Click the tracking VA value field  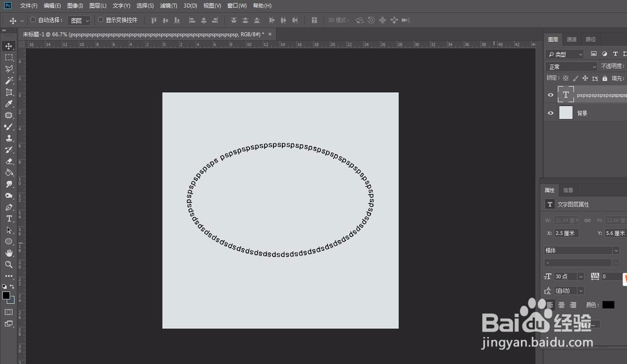click(611, 276)
